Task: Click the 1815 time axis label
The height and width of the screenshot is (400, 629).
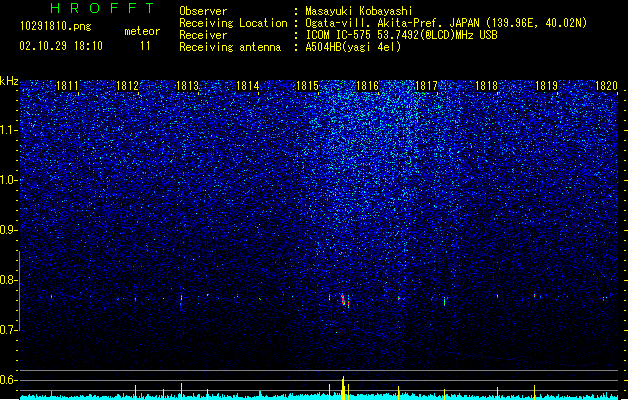Action: [x=307, y=86]
